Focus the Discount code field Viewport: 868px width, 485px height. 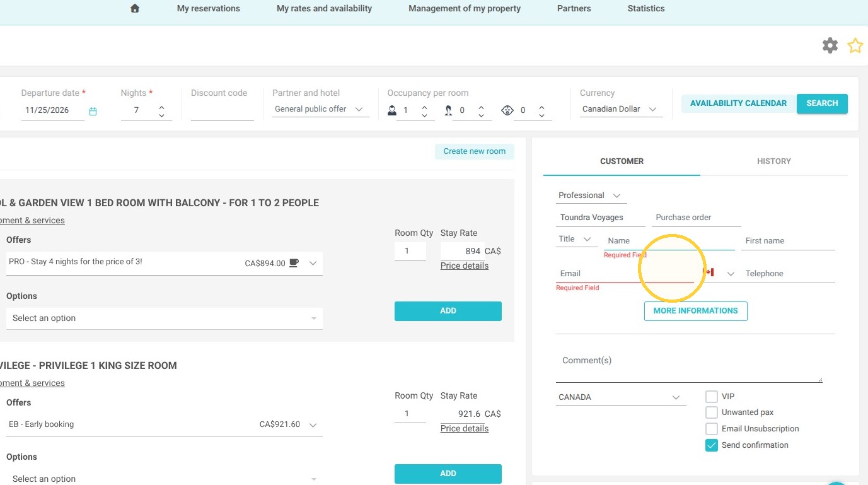(x=223, y=112)
